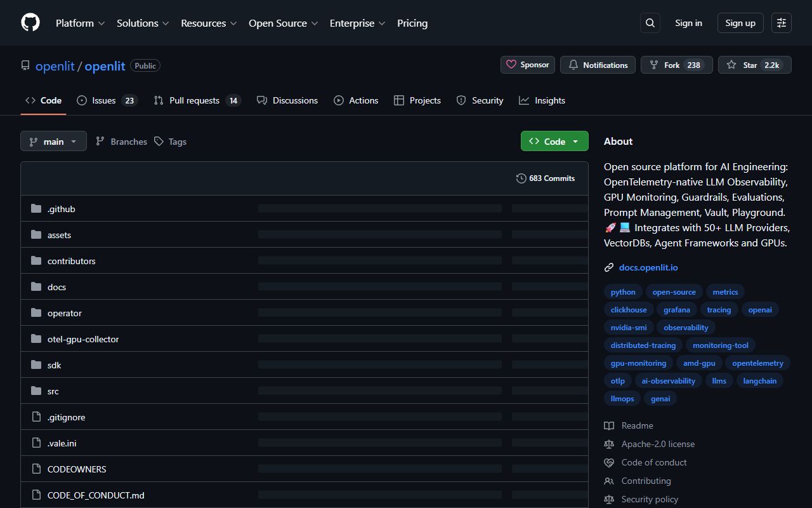Expand the green Code button dropdown
The width and height of the screenshot is (812, 508).
575,141
